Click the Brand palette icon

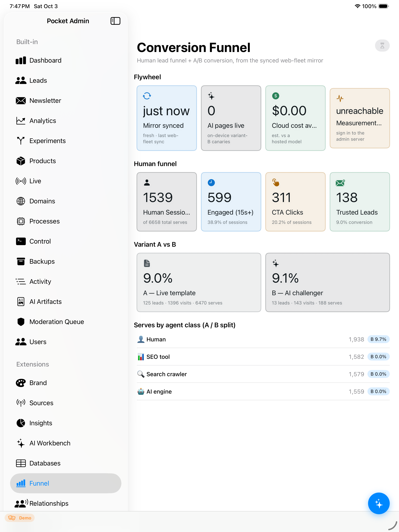pos(21,383)
